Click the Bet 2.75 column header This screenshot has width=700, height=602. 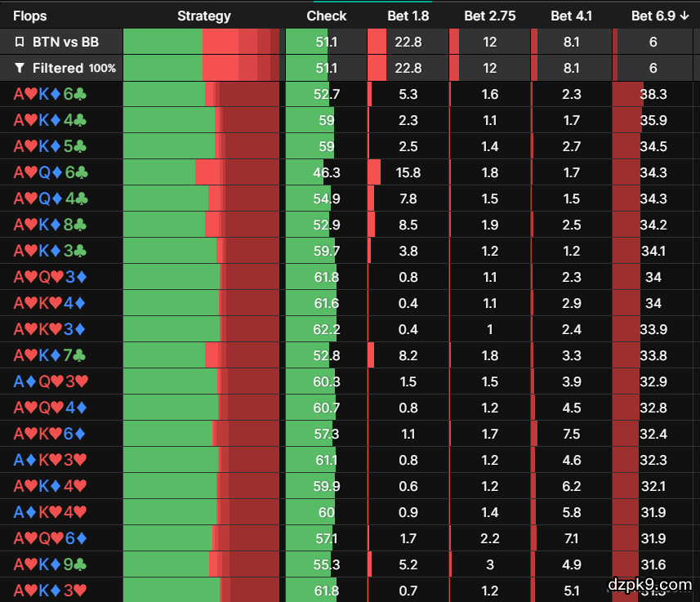[x=489, y=16]
